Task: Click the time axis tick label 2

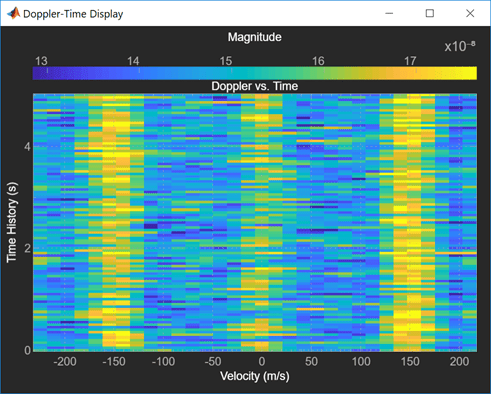Action: (27, 248)
